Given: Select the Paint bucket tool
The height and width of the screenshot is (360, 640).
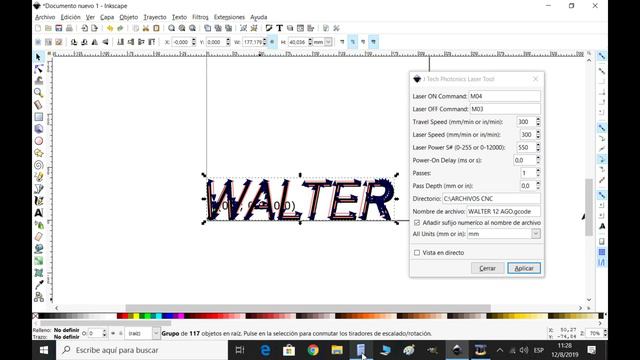Looking at the screenshot, I should click(38, 249).
